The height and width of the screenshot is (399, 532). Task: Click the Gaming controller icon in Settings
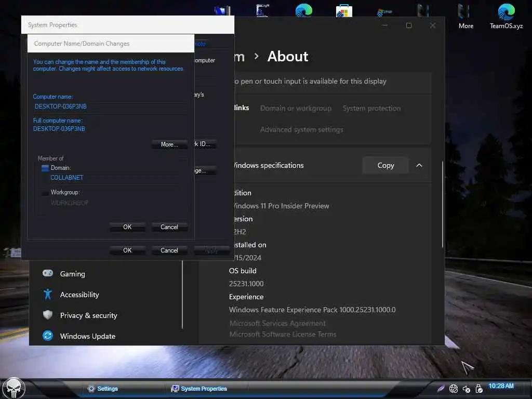coord(47,273)
